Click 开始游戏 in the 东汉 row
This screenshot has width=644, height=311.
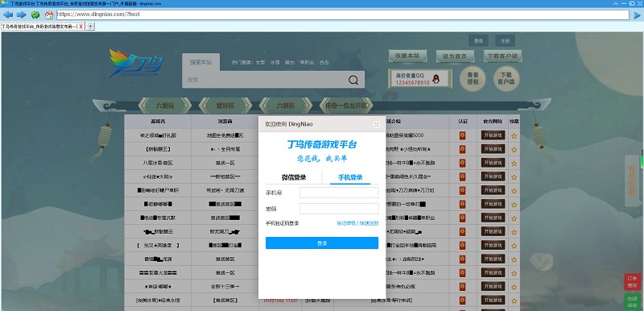(493, 245)
